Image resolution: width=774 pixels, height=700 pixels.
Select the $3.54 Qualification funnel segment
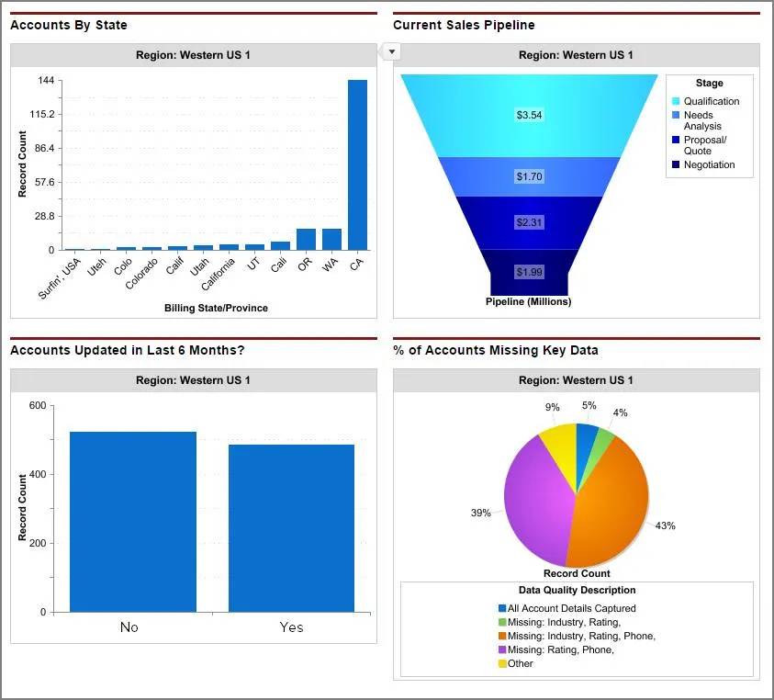pyautogui.click(x=529, y=115)
